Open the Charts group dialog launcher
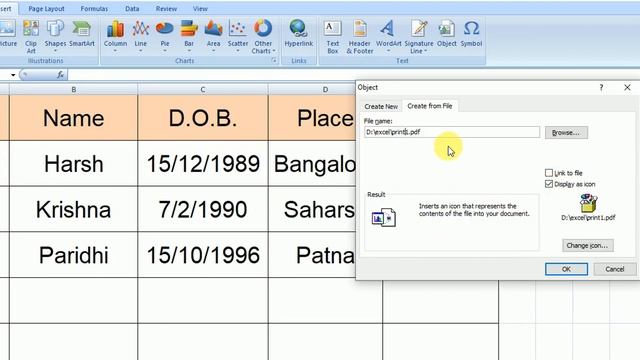 274,61
